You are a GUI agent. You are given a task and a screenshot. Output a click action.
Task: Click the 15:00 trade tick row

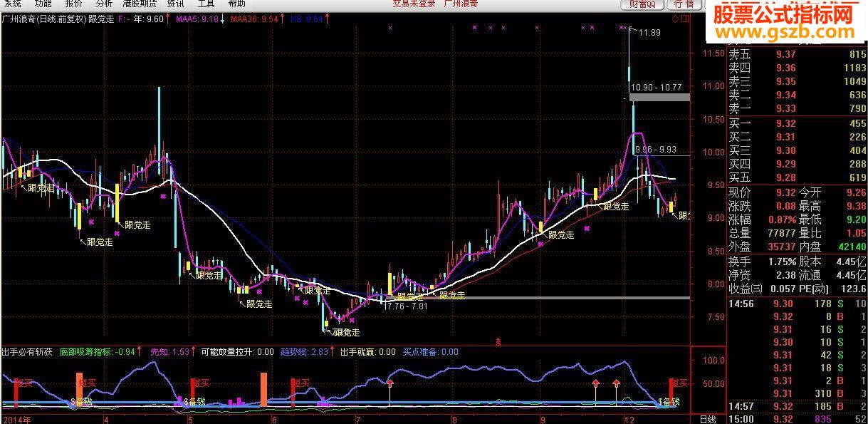798,419
